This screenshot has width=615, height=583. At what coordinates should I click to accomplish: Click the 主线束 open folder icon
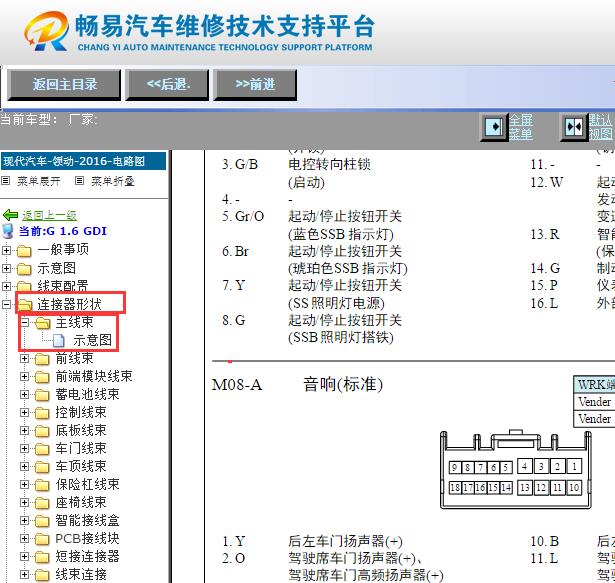pyautogui.click(x=43, y=323)
